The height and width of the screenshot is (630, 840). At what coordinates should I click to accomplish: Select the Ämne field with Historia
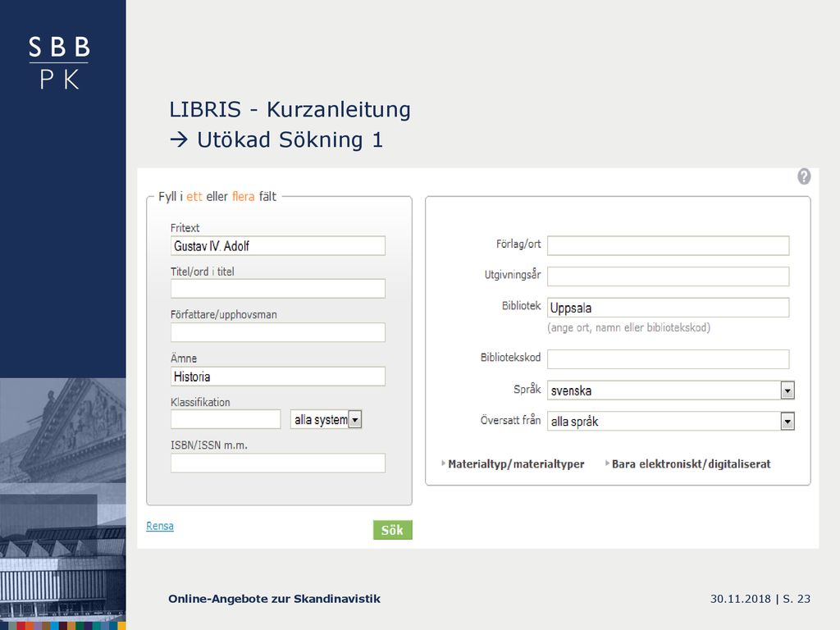(x=277, y=377)
